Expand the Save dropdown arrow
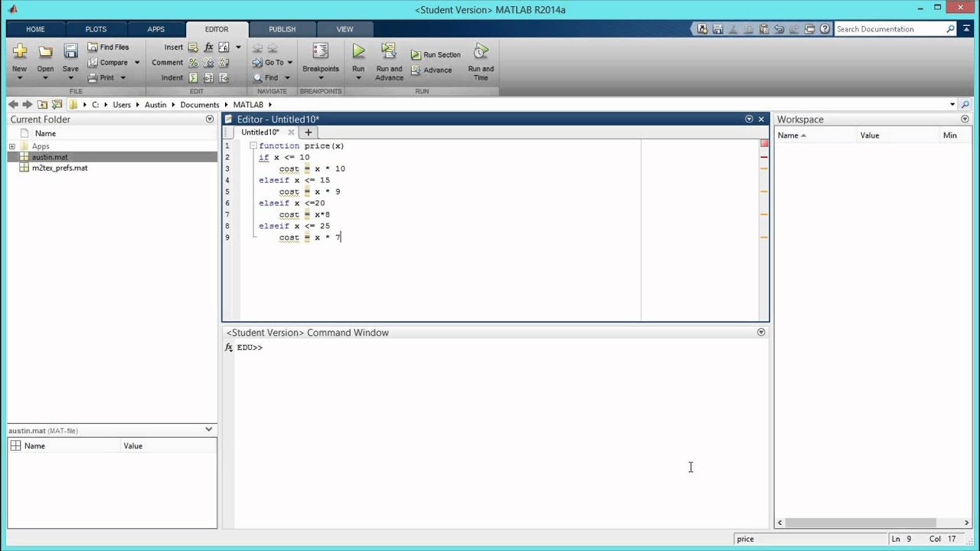The width and height of the screenshot is (980, 551). [70, 78]
